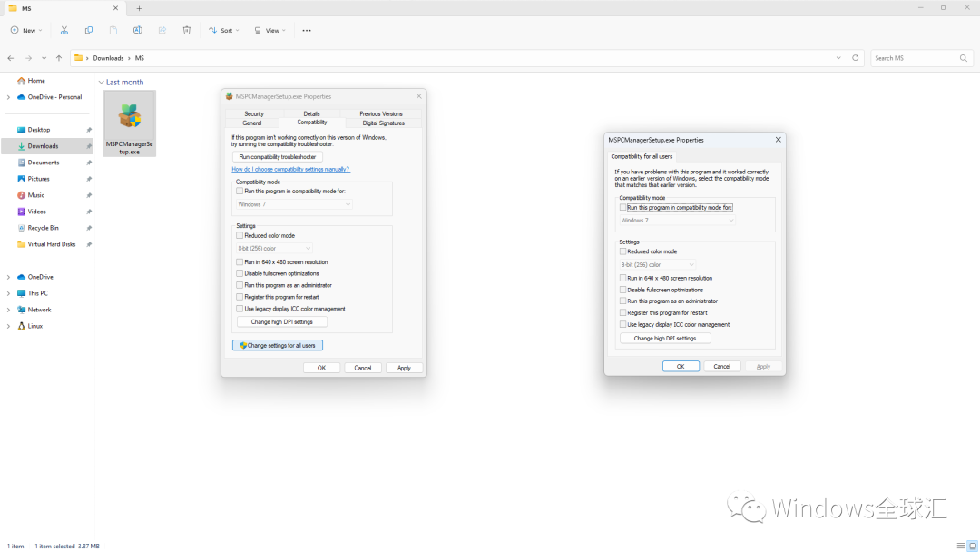Click Change settings for all users
This screenshot has height=552, width=980.
pyautogui.click(x=278, y=345)
